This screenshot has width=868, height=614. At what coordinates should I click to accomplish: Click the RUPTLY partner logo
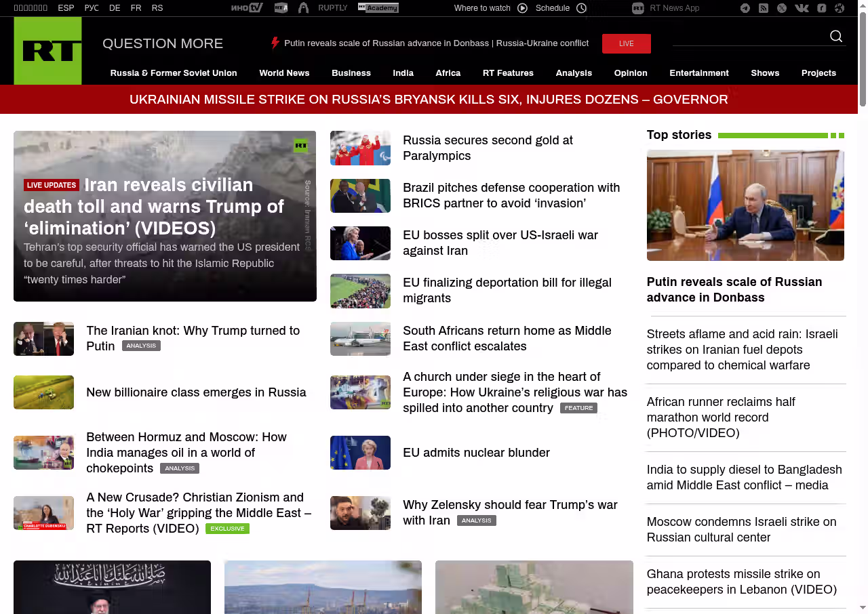pyautogui.click(x=332, y=8)
